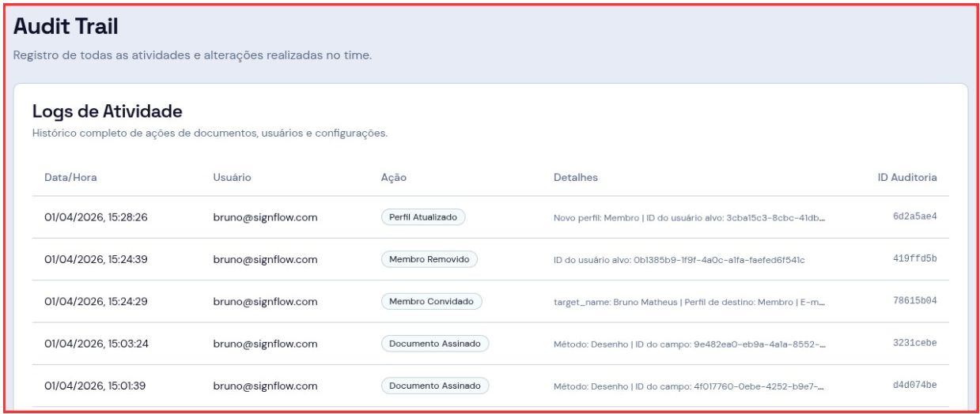Click details 'target_name: Bruno Matheus'
Screen dimensions: 980x414
(690, 302)
